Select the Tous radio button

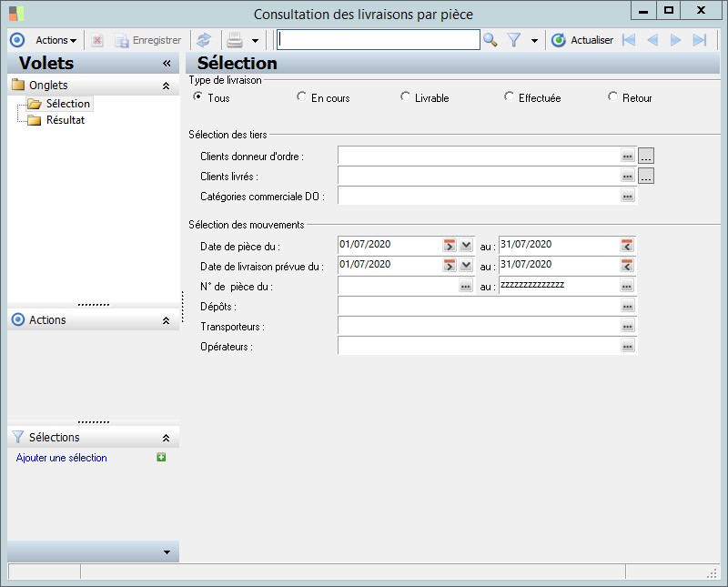click(197, 96)
